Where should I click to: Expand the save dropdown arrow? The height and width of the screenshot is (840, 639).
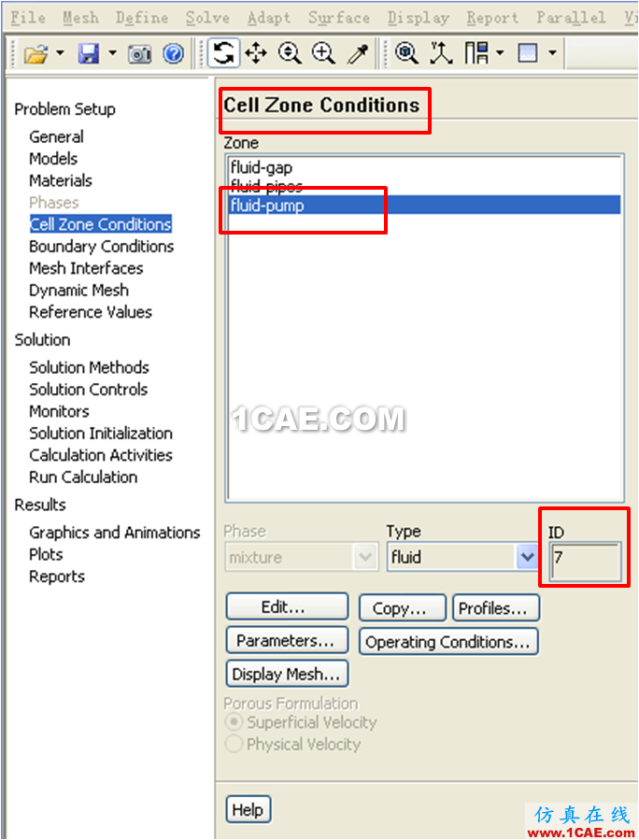112,53
